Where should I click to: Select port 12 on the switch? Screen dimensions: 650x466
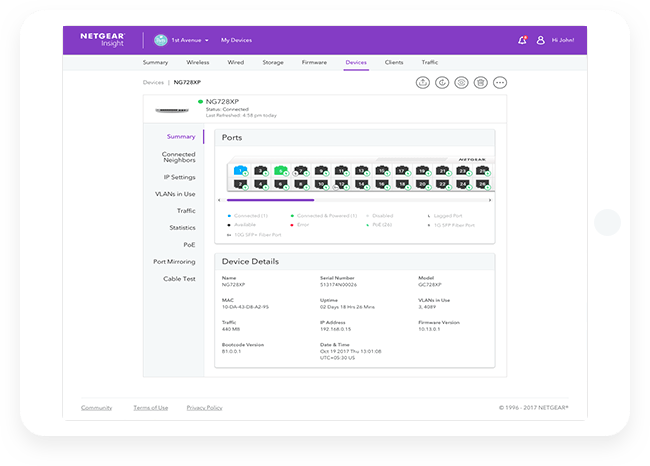pyautogui.click(x=342, y=184)
